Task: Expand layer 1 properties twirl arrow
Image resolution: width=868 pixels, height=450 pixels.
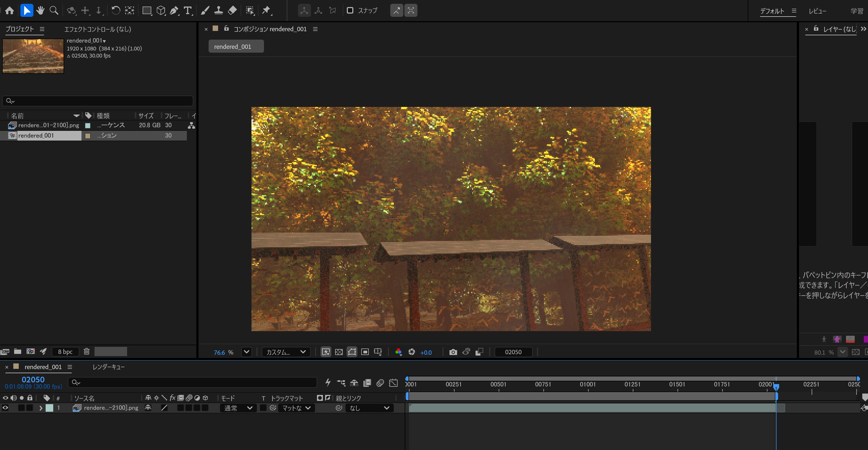Action: (41, 408)
